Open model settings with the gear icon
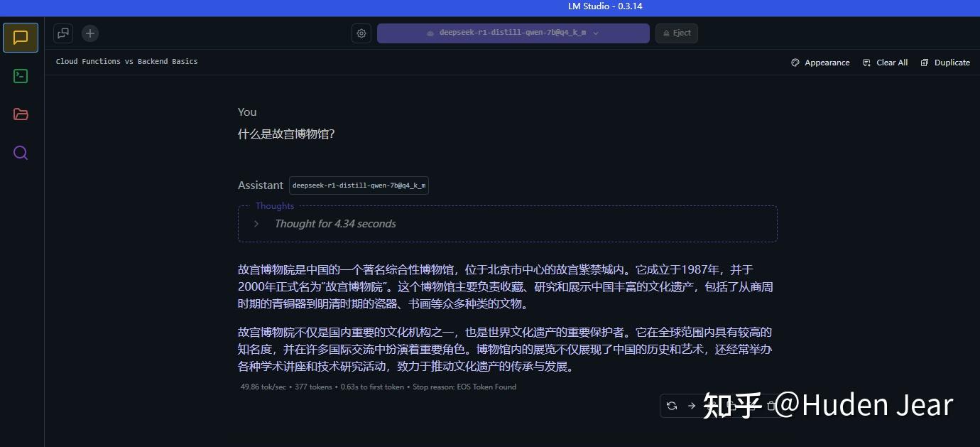The width and height of the screenshot is (980, 447). (x=361, y=33)
